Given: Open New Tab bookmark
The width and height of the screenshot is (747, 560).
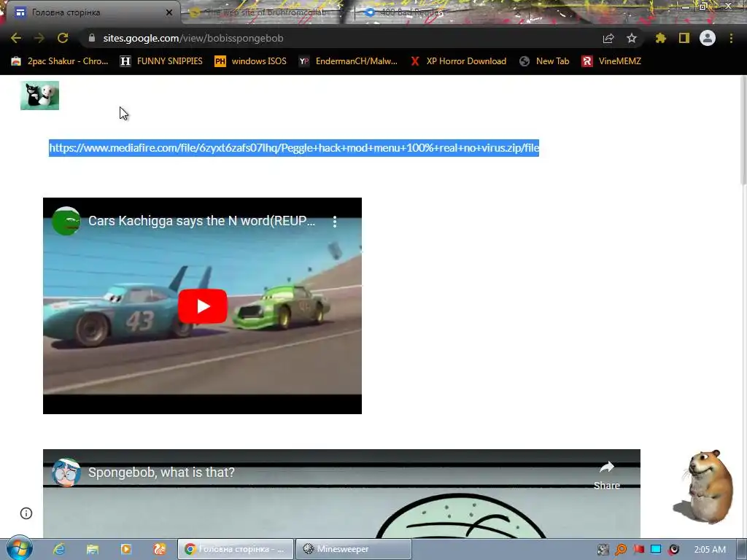Looking at the screenshot, I should coord(544,61).
